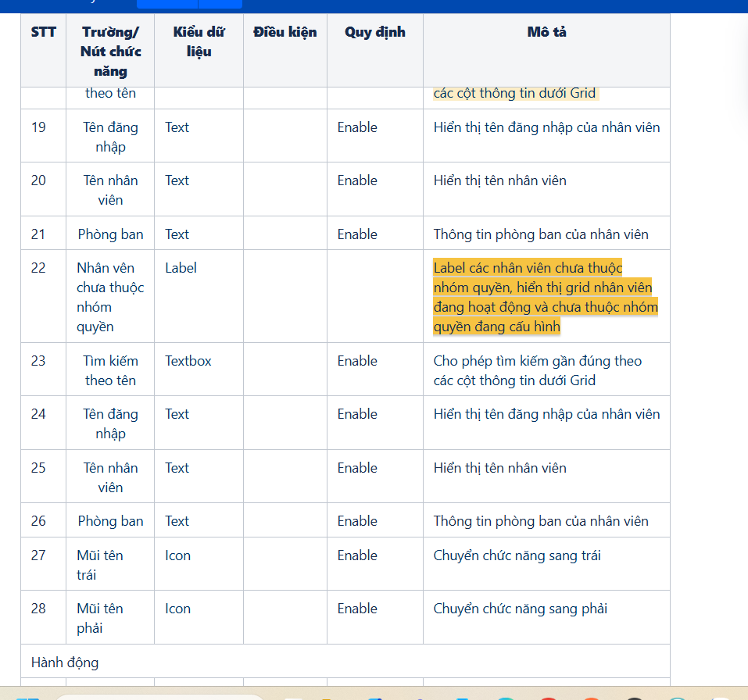Select the Label data type cell
Viewport: 748px width, 700px height.
181,268
